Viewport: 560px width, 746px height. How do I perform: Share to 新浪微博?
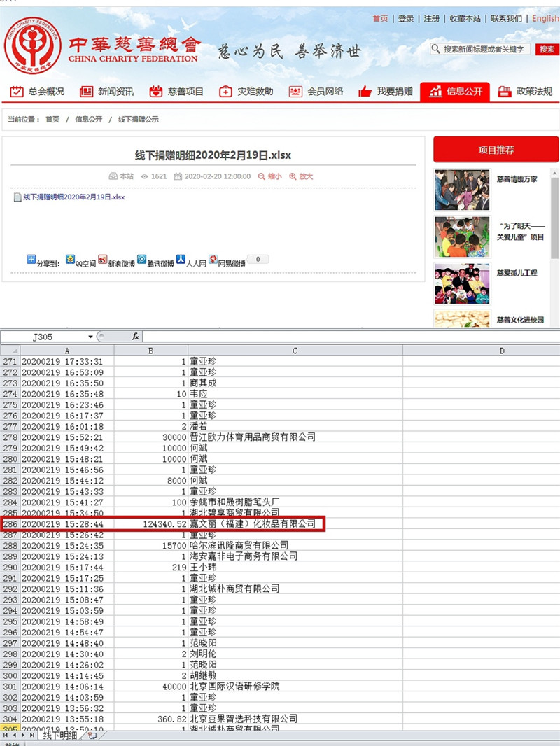[x=116, y=261]
